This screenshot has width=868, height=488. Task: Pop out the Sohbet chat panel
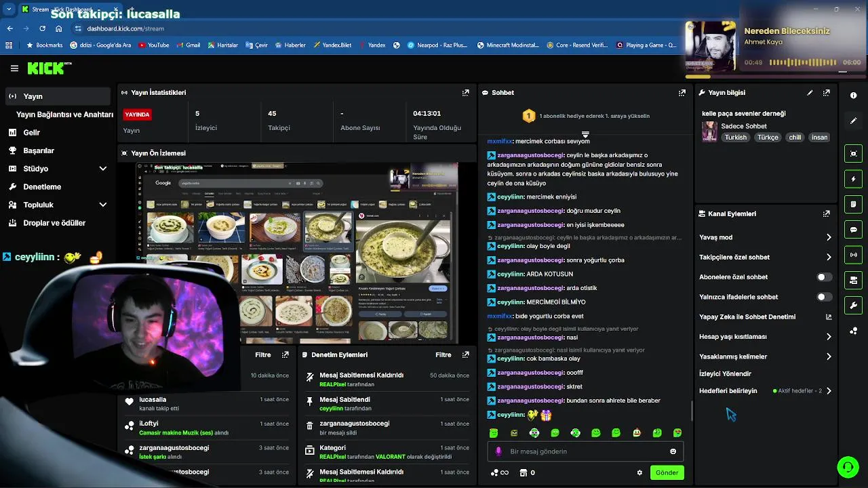click(682, 93)
